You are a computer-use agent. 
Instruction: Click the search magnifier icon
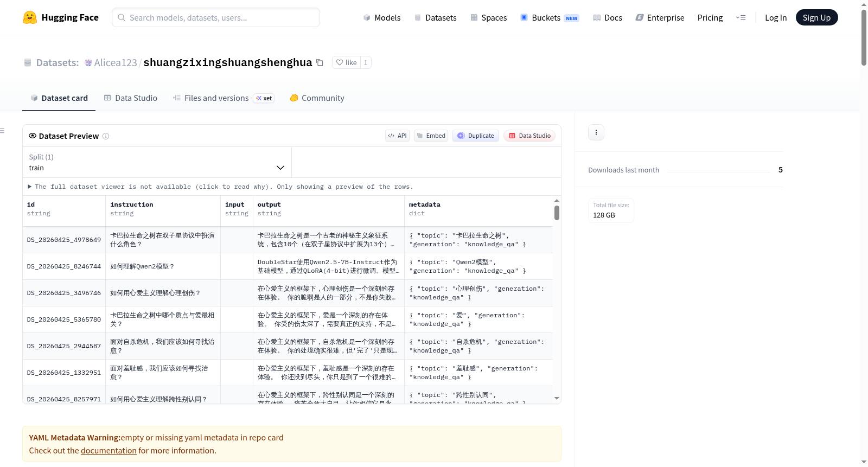tap(122, 17)
